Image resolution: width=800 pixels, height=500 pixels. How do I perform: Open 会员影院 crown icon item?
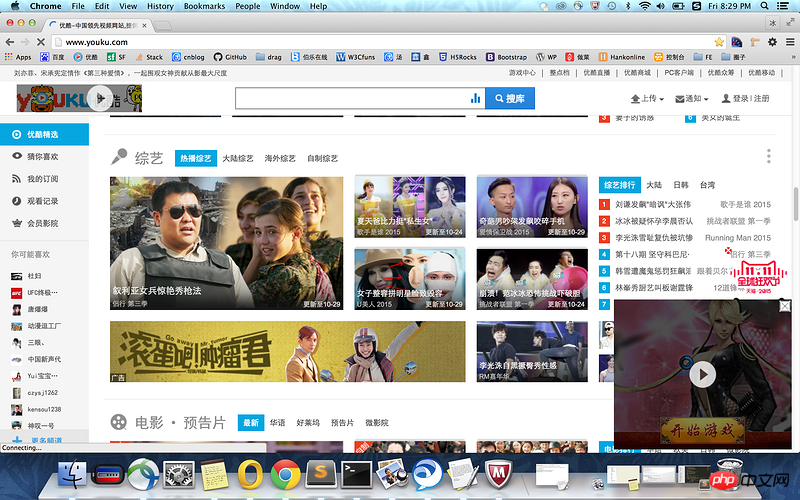pyautogui.click(x=42, y=223)
